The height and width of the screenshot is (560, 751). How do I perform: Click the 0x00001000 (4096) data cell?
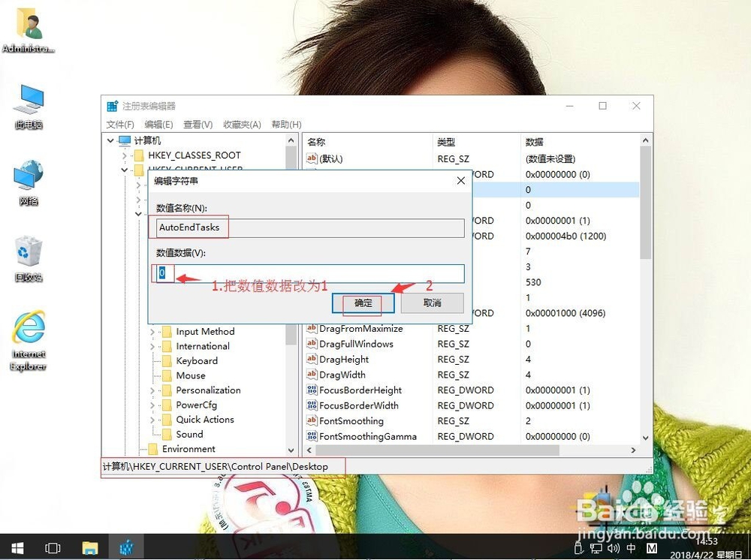pyautogui.click(x=566, y=313)
